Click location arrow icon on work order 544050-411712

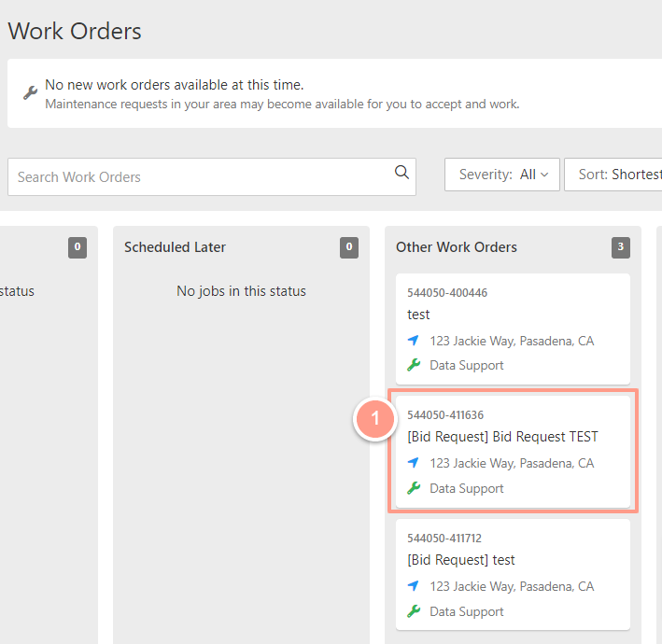coord(414,586)
